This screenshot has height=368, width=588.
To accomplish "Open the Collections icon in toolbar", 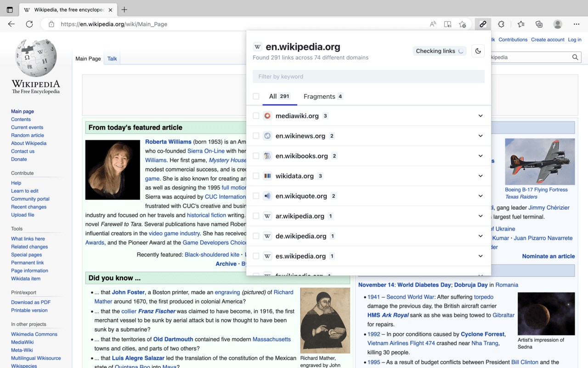I will pos(539,24).
